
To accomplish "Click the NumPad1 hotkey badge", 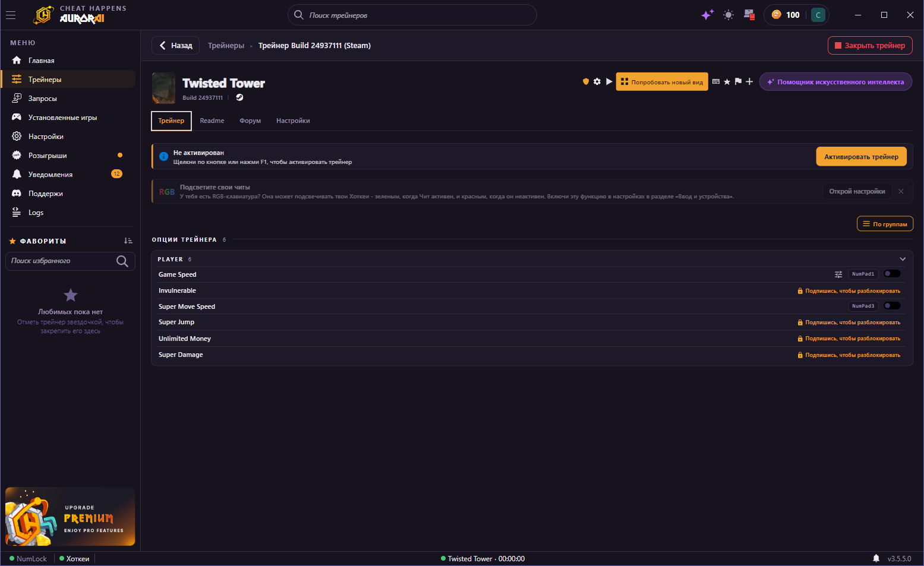I will pos(863,274).
